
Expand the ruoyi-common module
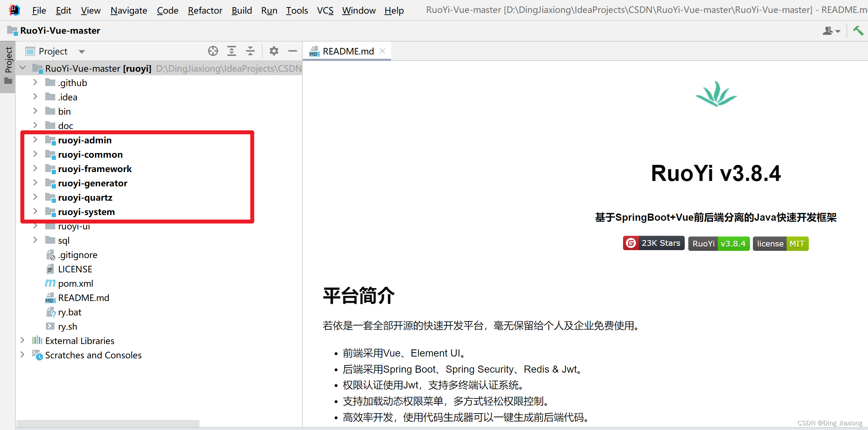pos(35,154)
